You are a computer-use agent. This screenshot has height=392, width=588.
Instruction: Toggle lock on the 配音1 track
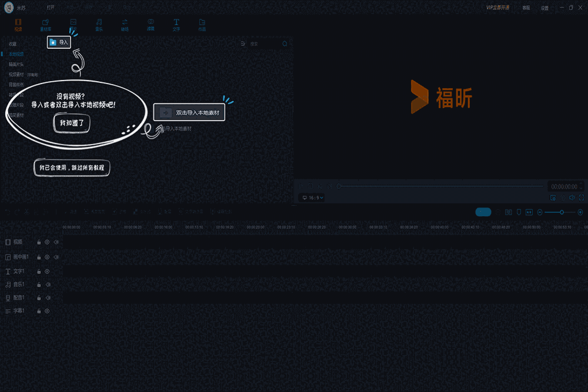coord(39,298)
